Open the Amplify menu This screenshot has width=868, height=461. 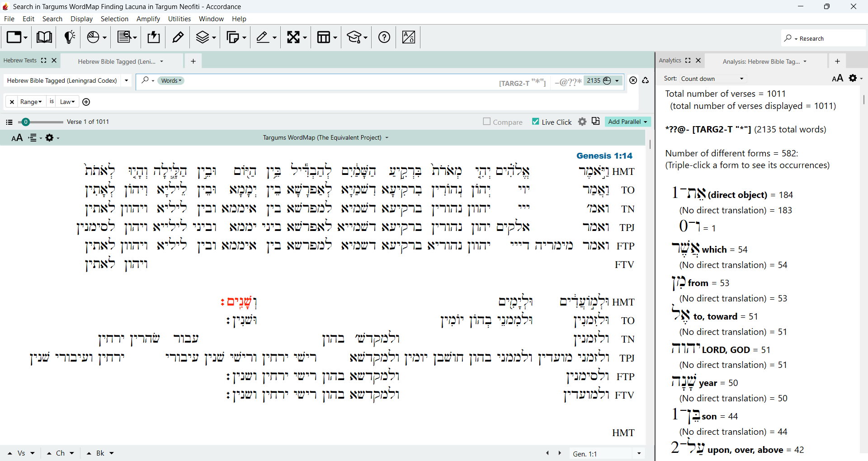pyautogui.click(x=148, y=19)
